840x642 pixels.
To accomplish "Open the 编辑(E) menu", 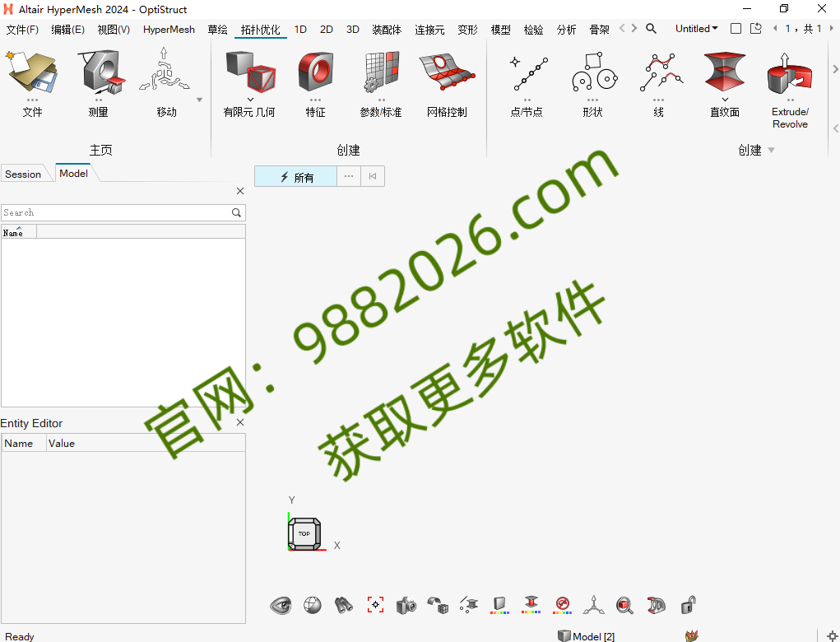I will (x=67, y=30).
